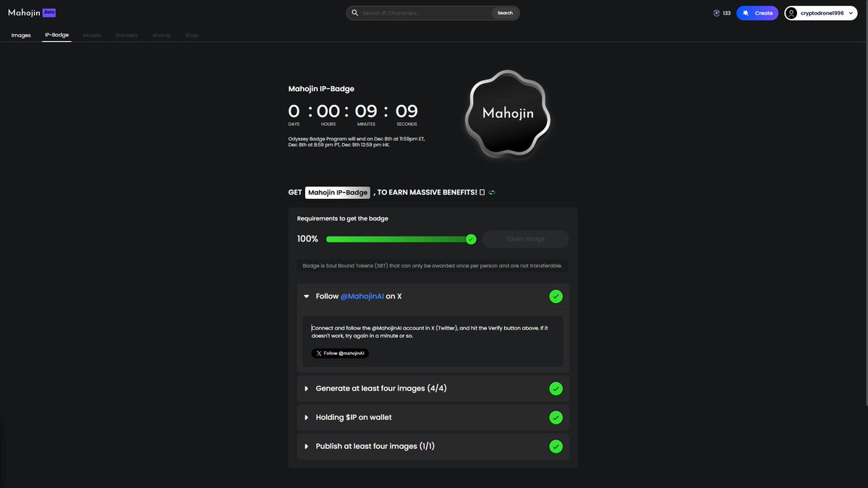The image size is (868, 488).
Task: Select the IP-Badge tab
Action: click(x=56, y=35)
